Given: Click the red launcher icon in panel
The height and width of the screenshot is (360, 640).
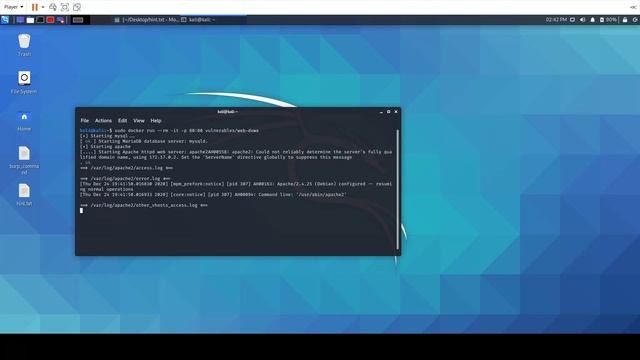Looking at the screenshot, I should click(x=50, y=20).
